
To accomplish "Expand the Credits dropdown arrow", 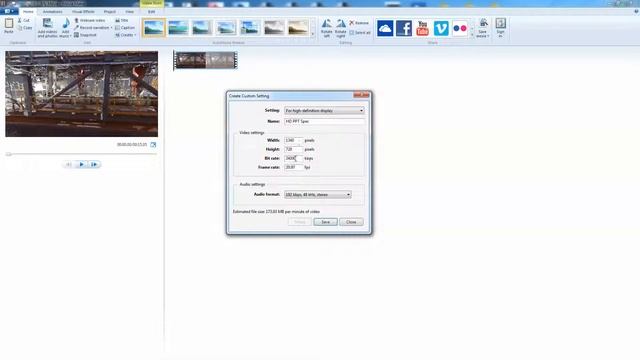I will (x=135, y=35).
